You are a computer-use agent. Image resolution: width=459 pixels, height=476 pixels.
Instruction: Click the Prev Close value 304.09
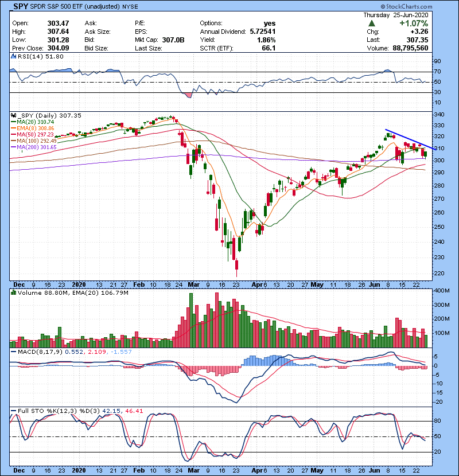pos(58,48)
